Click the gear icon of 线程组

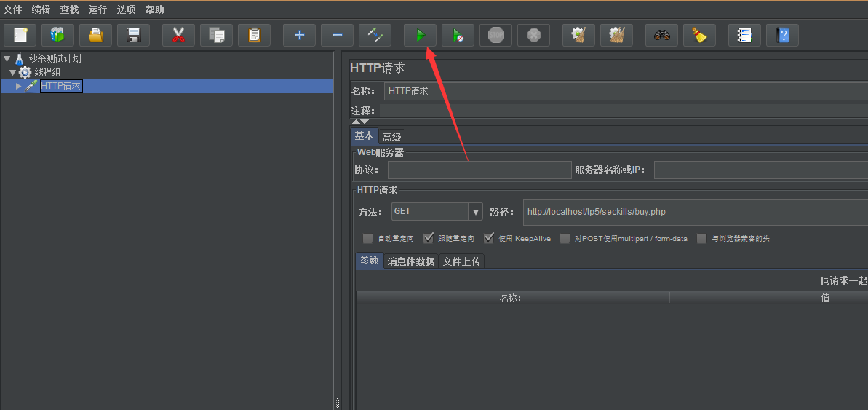[25, 73]
